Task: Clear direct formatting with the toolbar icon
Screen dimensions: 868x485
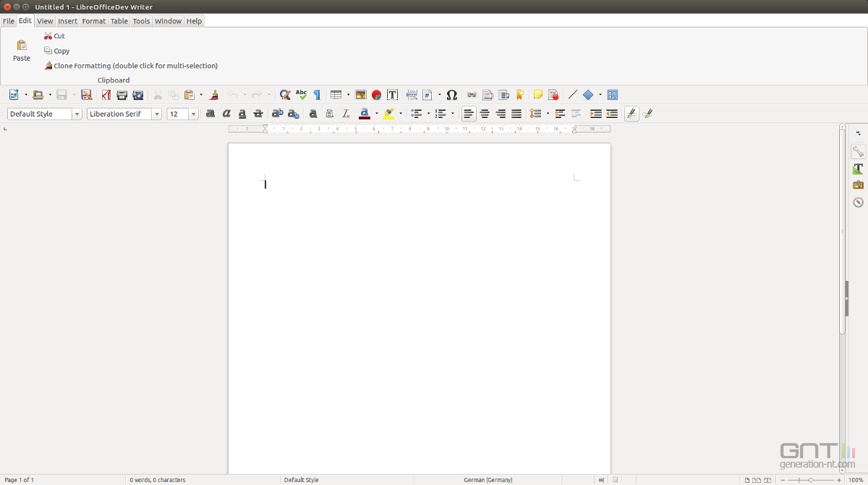Action: (x=346, y=114)
